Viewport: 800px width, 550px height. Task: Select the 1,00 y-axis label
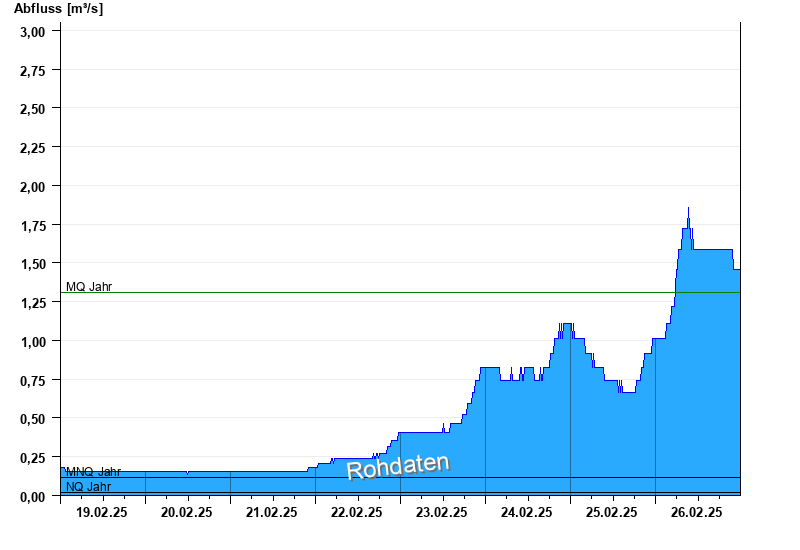[33, 342]
